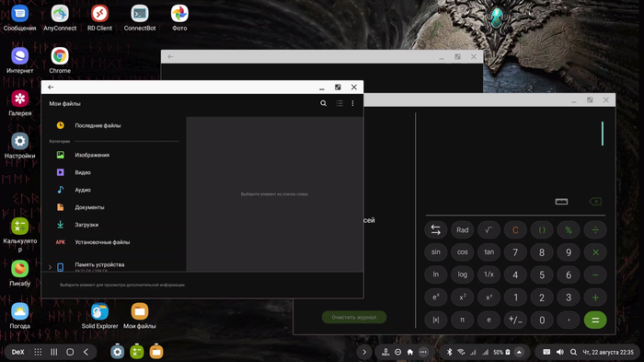This screenshot has height=362, width=644.
Task: Click the green equals button
Action: click(x=595, y=320)
